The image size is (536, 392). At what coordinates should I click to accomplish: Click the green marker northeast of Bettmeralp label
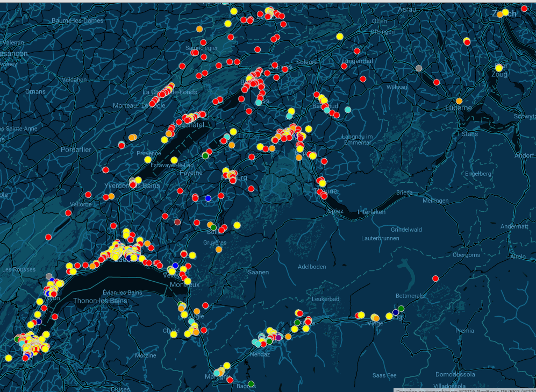[x=401, y=308]
